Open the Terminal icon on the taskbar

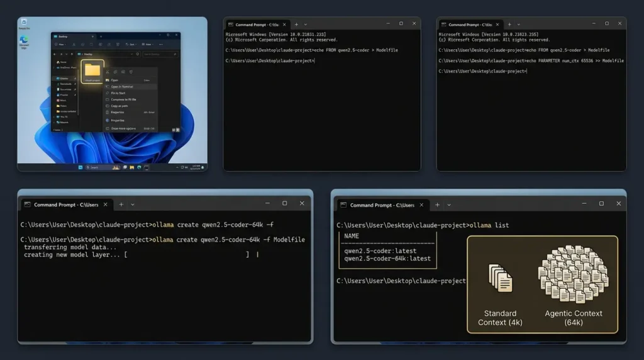tap(146, 167)
